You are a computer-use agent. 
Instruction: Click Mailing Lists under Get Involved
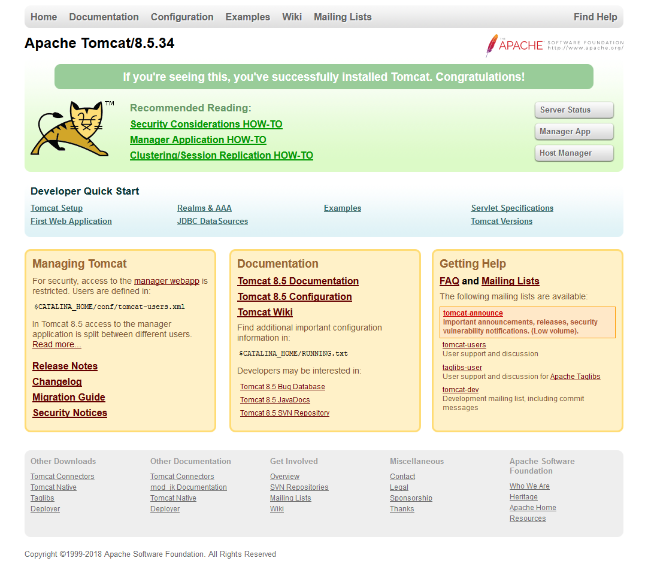[x=291, y=498]
